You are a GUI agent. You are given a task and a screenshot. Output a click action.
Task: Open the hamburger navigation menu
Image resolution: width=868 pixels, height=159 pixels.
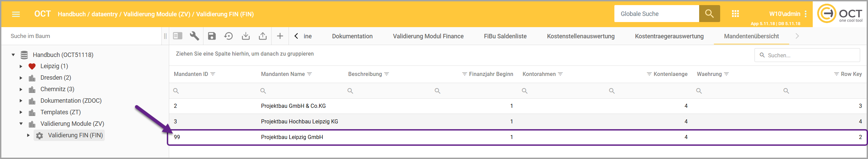(x=16, y=14)
